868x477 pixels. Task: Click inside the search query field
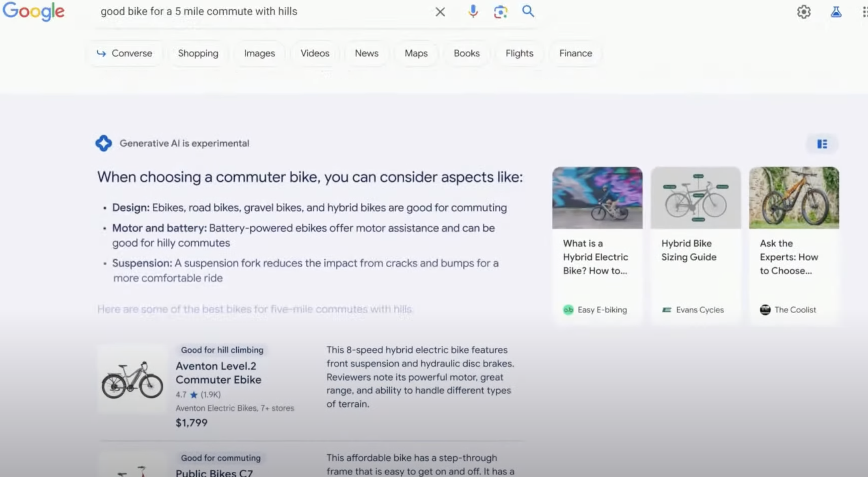coord(260,11)
